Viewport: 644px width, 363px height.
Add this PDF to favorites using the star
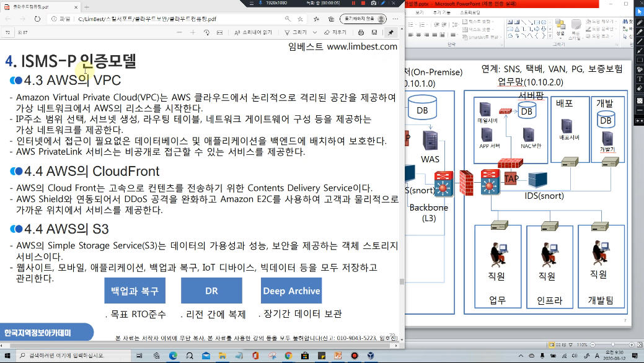[x=300, y=19]
